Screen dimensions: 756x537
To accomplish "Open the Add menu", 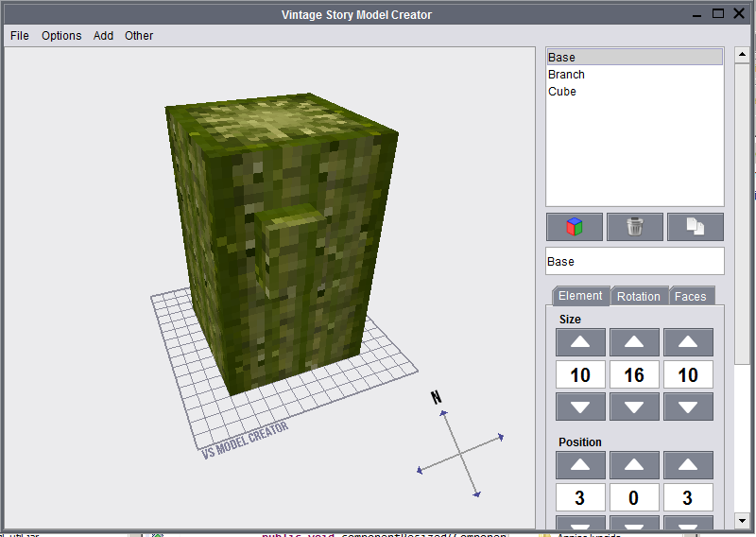I will click(x=103, y=36).
